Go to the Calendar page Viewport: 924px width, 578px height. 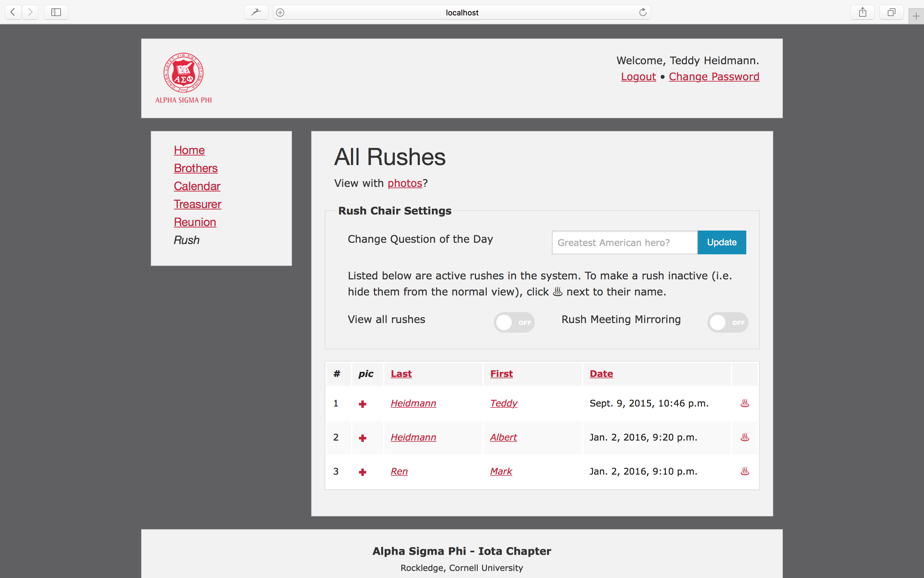point(197,186)
